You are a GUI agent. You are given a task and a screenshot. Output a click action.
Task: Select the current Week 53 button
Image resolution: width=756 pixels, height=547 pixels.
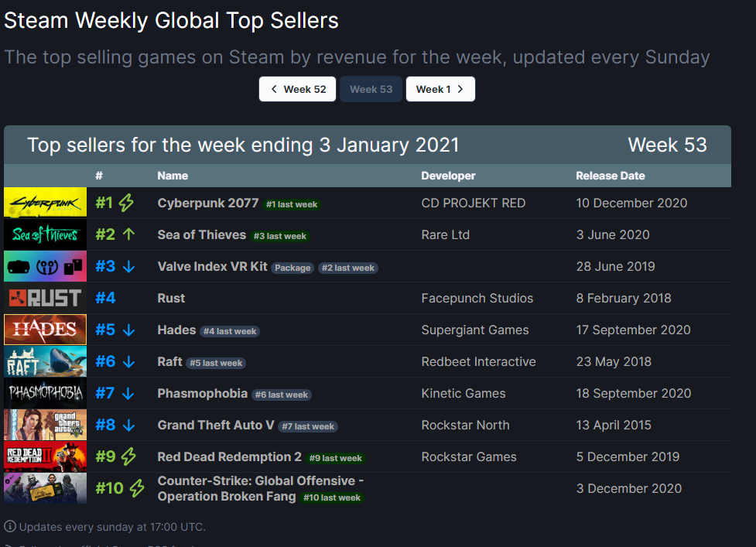click(371, 89)
